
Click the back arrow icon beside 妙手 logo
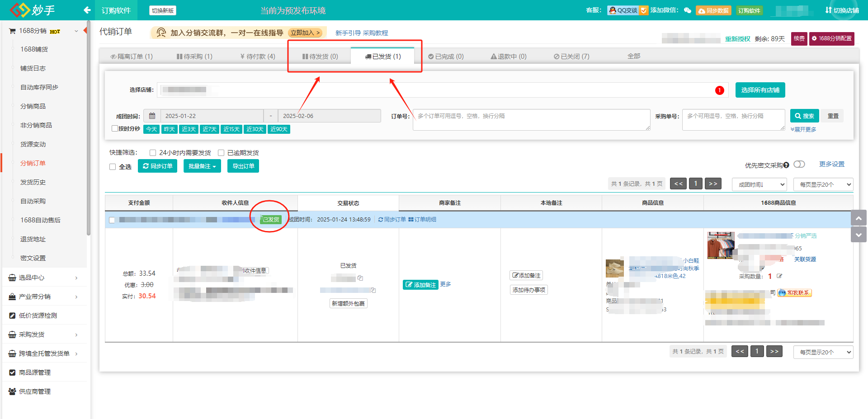(x=87, y=10)
